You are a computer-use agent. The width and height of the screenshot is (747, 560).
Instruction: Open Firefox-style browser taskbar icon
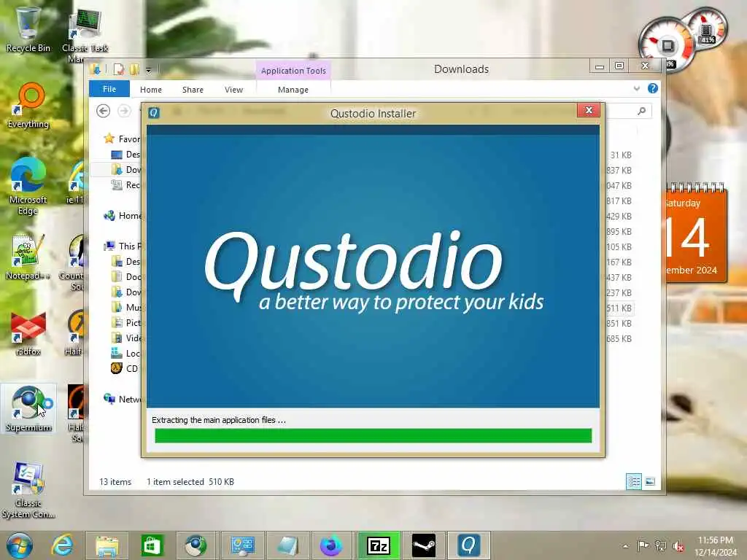(x=331, y=545)
